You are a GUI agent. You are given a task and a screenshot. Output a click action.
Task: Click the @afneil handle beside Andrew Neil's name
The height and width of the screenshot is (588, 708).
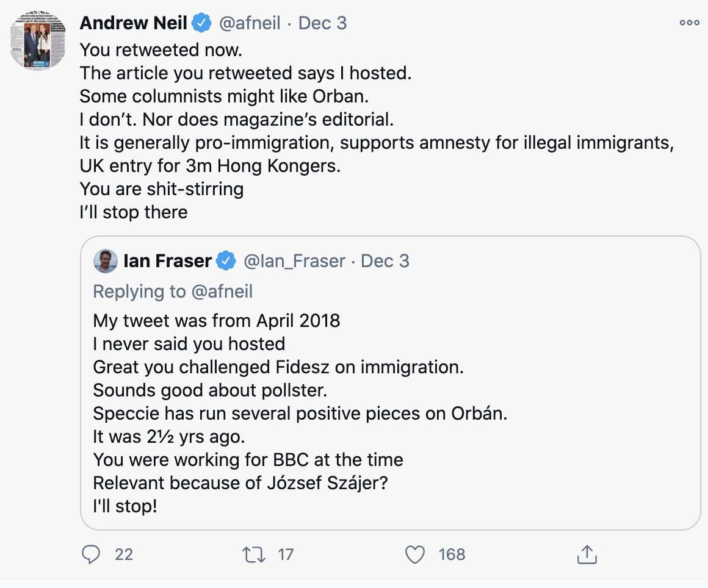click(250, 23)
